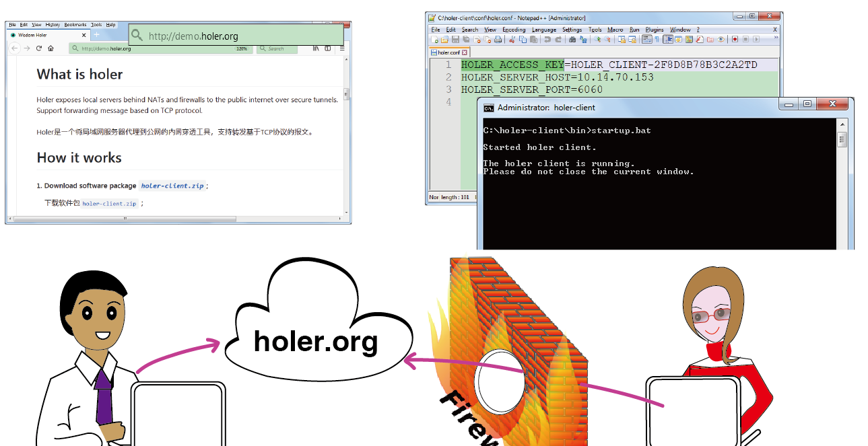The height and width of the screenshot is (446, 868).
Task: Click Firefox Forward arrow button
Action: 27,48
